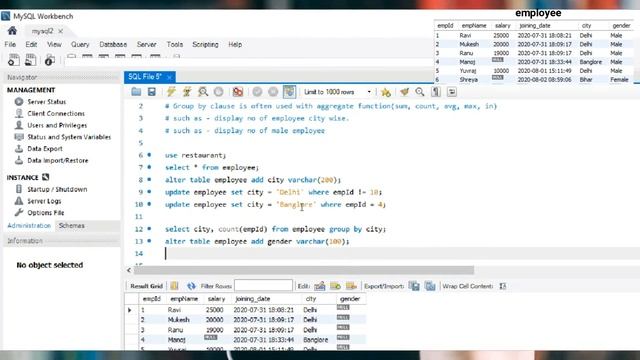Open the Tools menu
640x360 pixels.
[175, 44]
